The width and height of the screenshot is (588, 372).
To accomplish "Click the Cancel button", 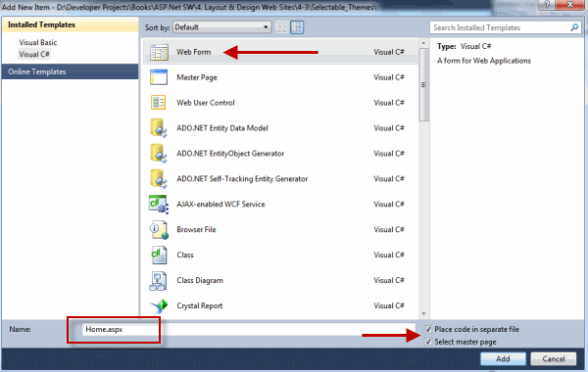I will 554,359.
